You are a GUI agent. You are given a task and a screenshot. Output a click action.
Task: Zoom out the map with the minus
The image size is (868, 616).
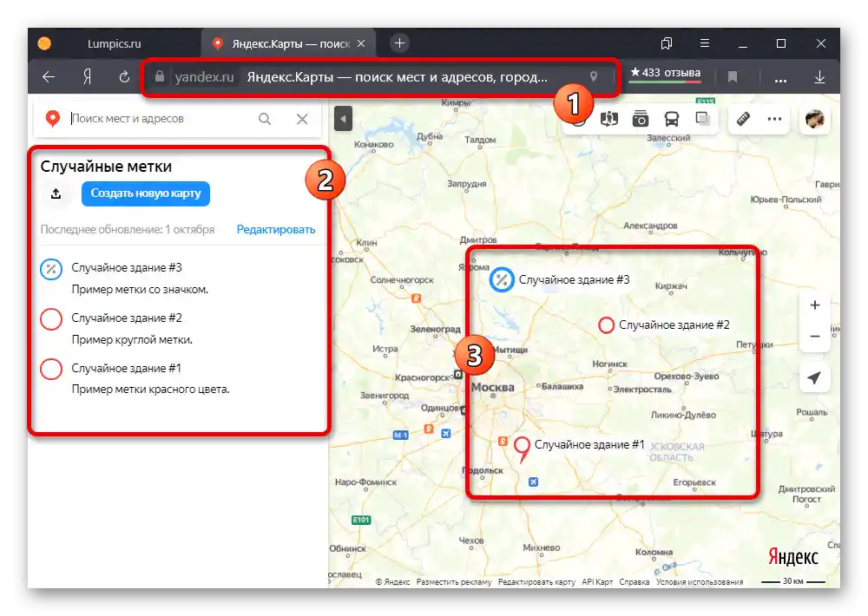click(x=814, y=337)
